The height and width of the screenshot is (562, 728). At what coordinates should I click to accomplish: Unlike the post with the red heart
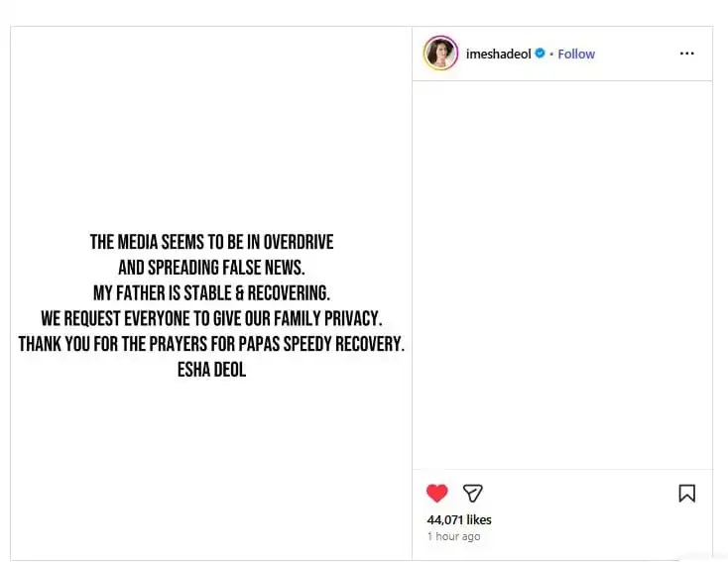point(436,493)
